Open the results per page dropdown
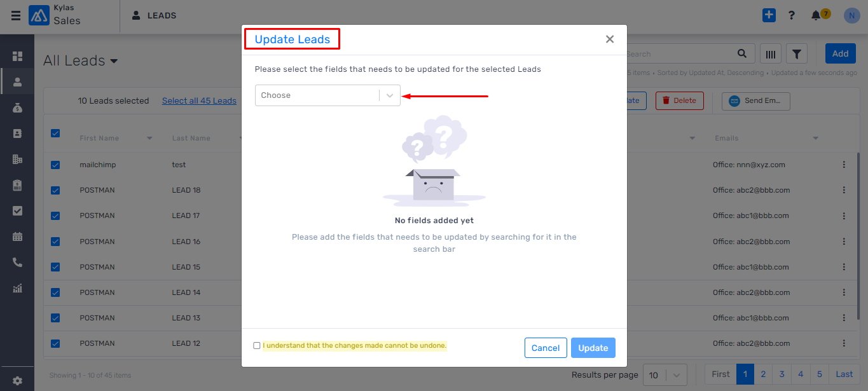Screen dimensions: 868x391 point(665,374)
